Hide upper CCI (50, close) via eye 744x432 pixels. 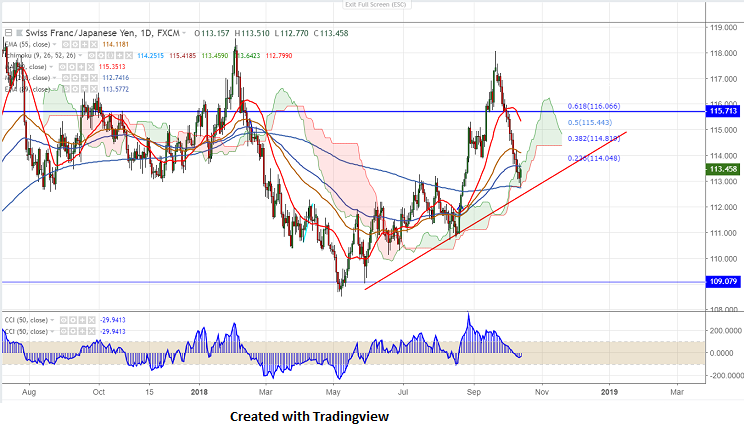tap(64, 320)
